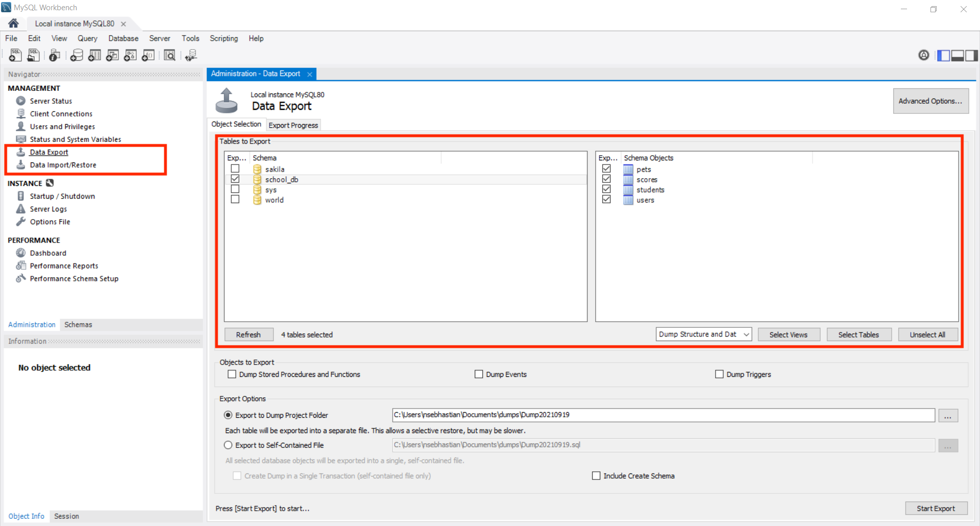
Task: Open Status and System Variables
Action: pos(76,139)
